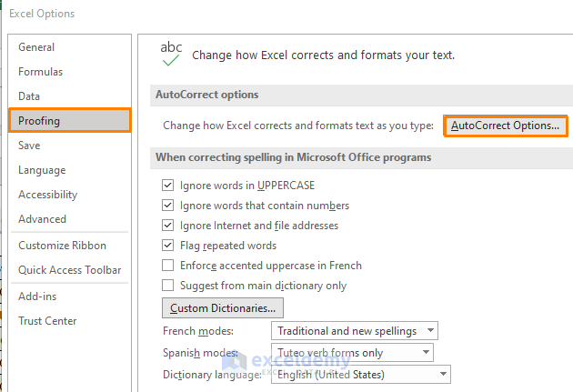Viewport: 573px width, 392px height.
Task: Go to Save options
Action: coord(29,146)
